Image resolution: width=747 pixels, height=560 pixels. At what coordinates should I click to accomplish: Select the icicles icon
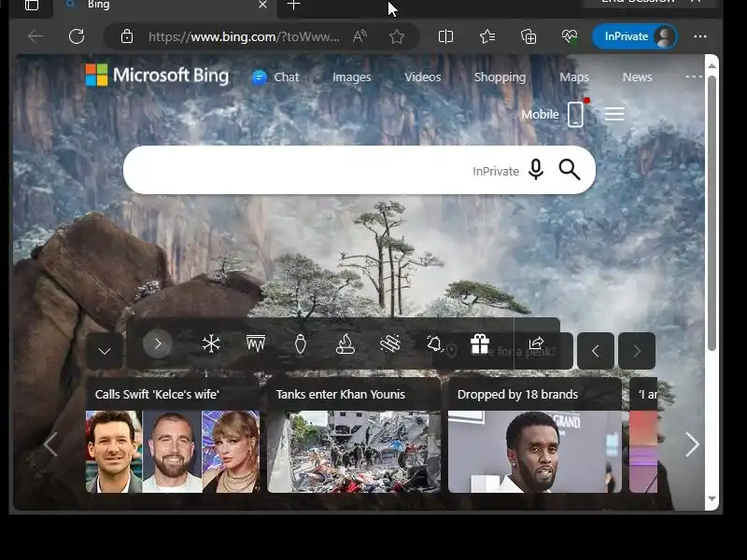pyautogui.click(x=256, y=343)
